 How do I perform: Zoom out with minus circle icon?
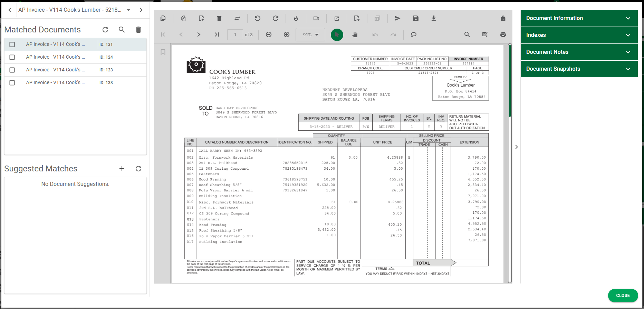(269, 34)
